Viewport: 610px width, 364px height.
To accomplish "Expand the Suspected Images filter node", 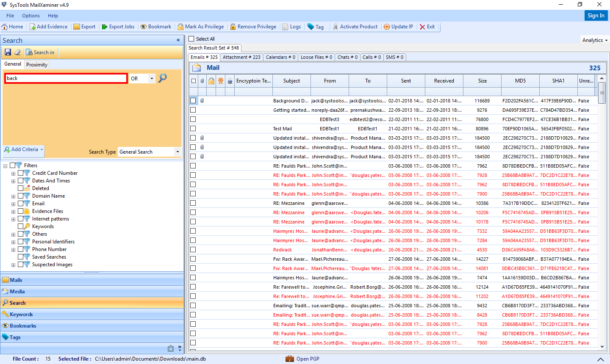I will click(13, 265).
